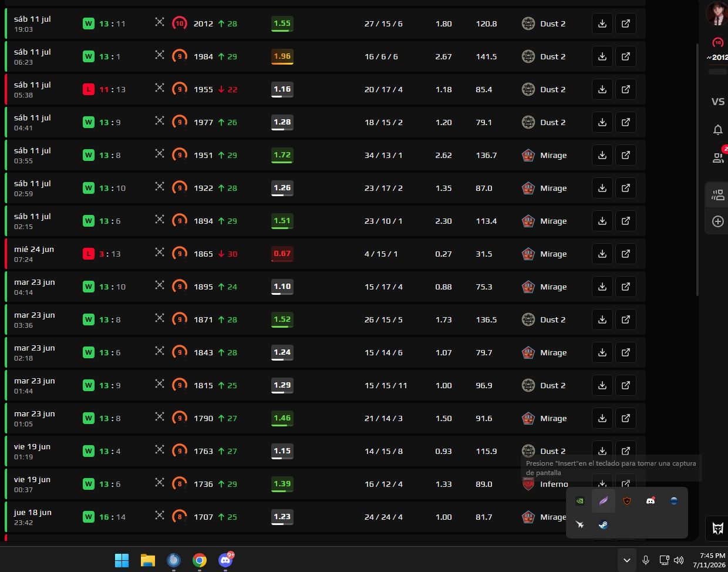Open the blue sphere tray icon
The image size is (728, 572).
(673, 501)
